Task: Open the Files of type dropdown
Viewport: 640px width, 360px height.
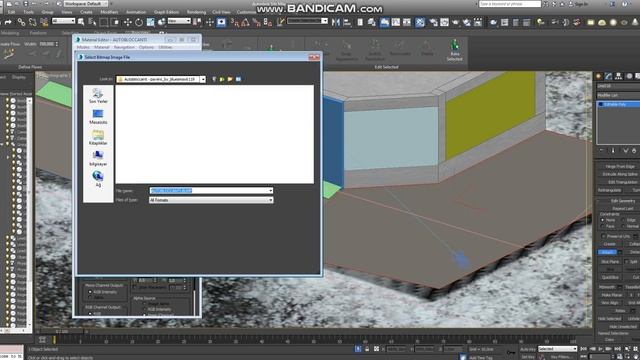Action: [x=270, y=200]
